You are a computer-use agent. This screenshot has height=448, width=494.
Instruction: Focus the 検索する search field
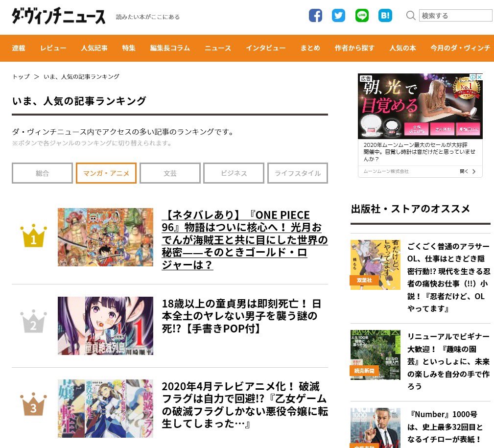click(455, 16)
